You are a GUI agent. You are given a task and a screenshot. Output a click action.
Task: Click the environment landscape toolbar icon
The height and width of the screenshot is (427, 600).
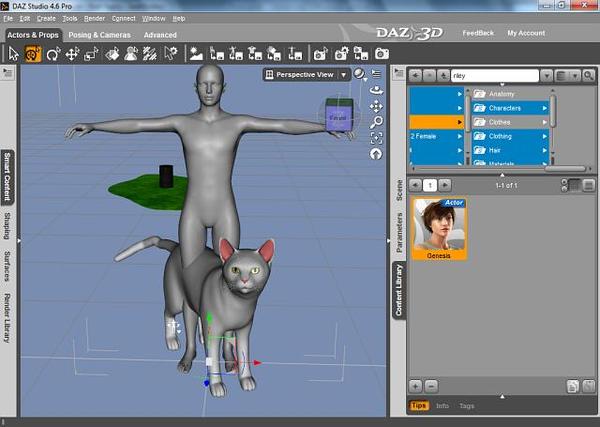(x=196, y=54)
